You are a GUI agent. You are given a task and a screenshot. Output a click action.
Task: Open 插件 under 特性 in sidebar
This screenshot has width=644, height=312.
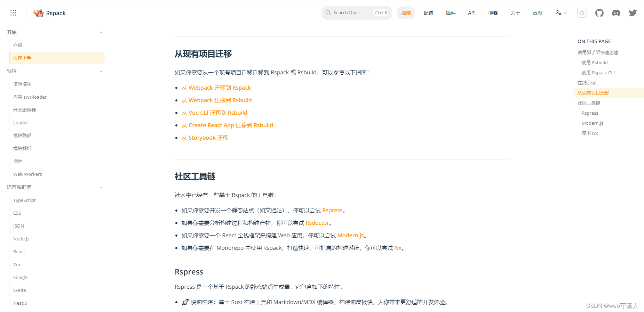click(x=18, y=161)
